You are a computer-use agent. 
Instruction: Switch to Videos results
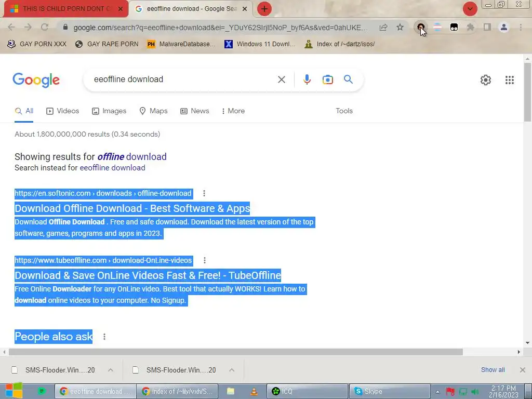pos(63,111)
